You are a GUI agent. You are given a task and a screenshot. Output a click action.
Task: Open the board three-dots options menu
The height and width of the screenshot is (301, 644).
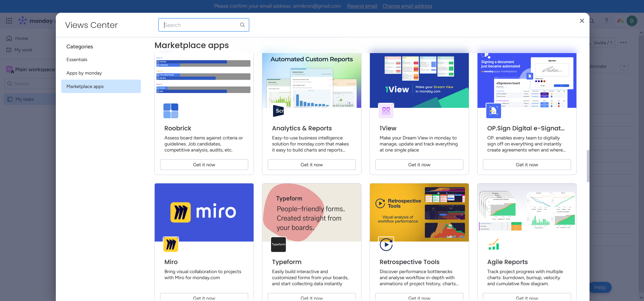tap(623, 43)
